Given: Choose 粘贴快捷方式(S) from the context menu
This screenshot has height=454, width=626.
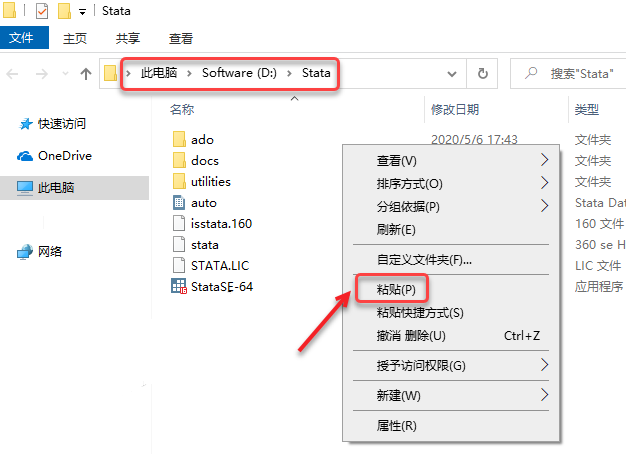Looking at the screenshot, I should pyautogui.click(x=451, y=313).
